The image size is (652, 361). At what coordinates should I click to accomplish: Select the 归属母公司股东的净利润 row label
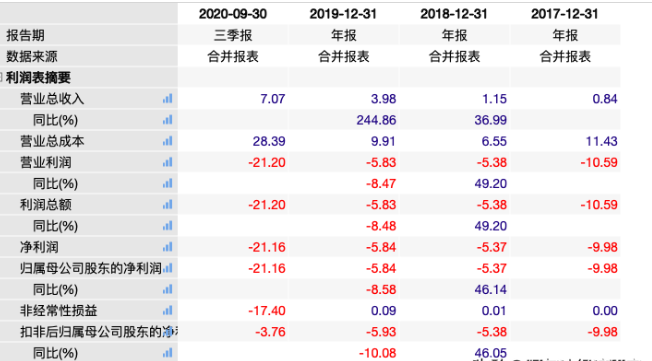click(91, 268)
